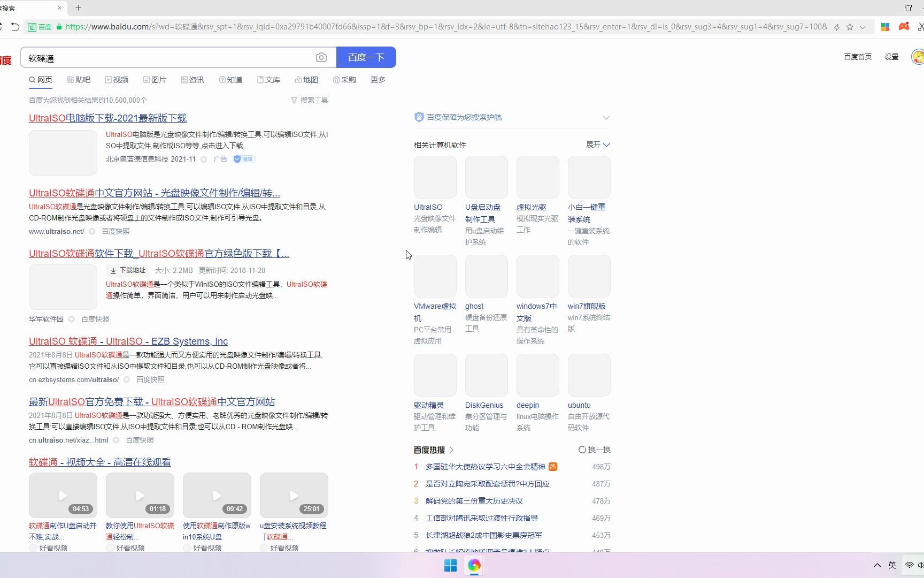This screenshot has height=578, width=924.
Task: Open 百度快照 for www.ultraiso.net result
Action: pos(115,231)
